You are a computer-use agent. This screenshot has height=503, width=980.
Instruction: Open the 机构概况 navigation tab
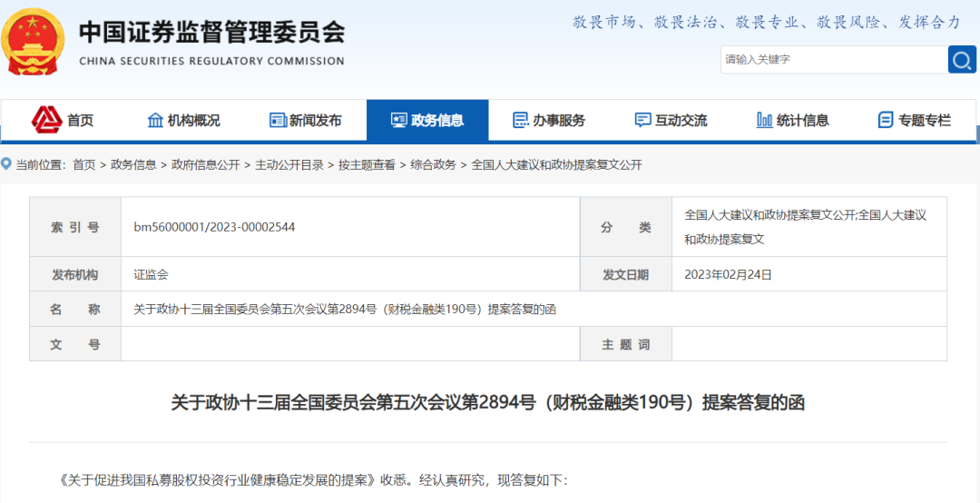183,120
